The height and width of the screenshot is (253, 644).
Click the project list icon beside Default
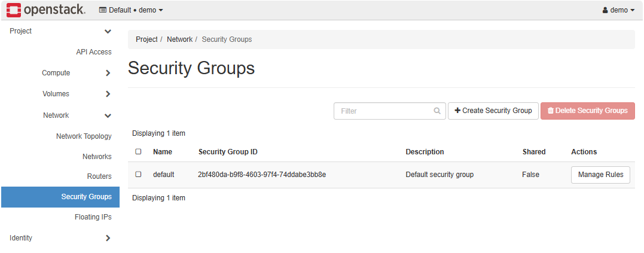pyautogui.click(x=103, y=10)
